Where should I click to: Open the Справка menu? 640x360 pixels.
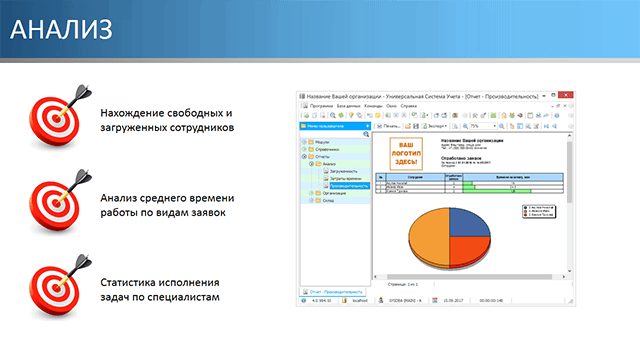coord(409,106)
